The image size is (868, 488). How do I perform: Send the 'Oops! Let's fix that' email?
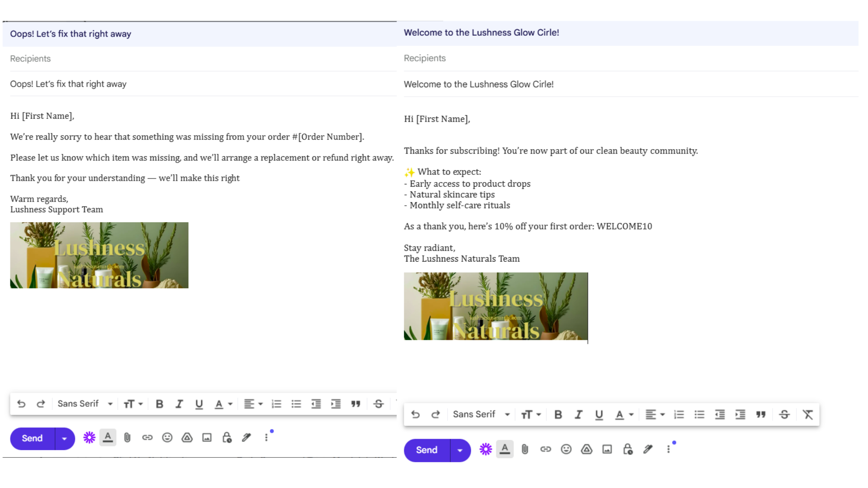tap(32, 438)
